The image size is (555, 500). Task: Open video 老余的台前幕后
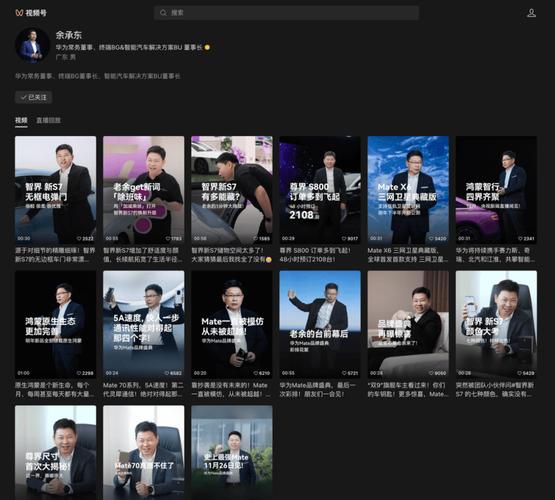[320, 324]
